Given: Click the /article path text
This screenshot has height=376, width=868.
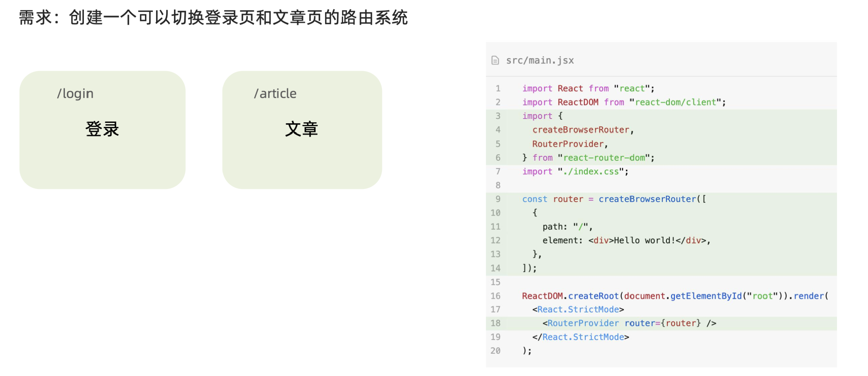Looking at the screenshot, I should click(275, 93).
